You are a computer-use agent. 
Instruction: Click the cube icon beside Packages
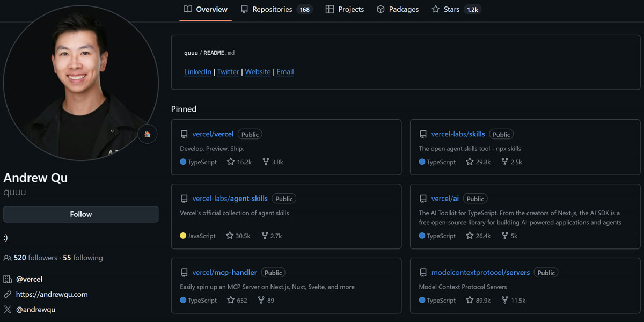[x=380, y=9]
